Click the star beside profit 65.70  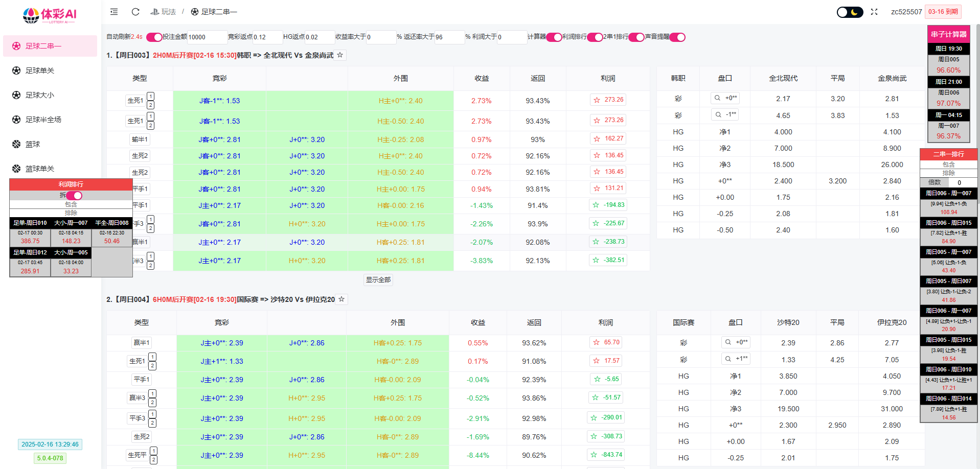596,343
